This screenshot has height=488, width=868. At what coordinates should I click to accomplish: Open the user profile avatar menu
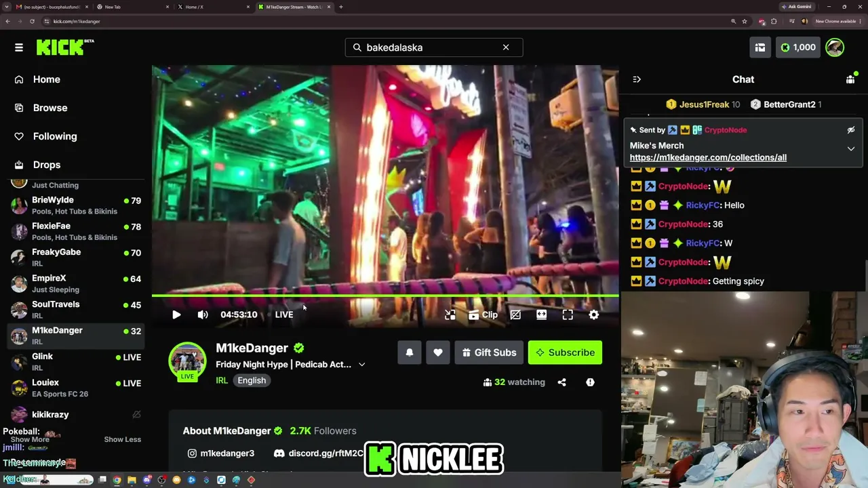[x=835, y=47]
